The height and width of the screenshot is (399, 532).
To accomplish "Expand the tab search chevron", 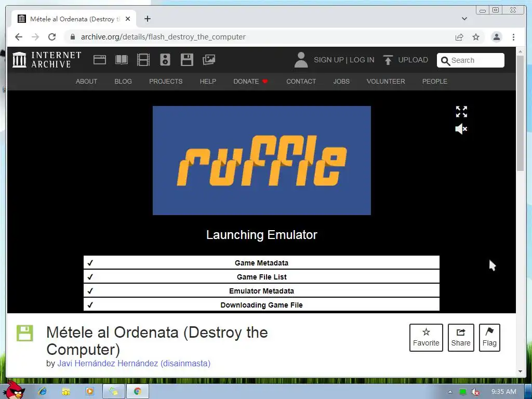I will click(464, 19).
